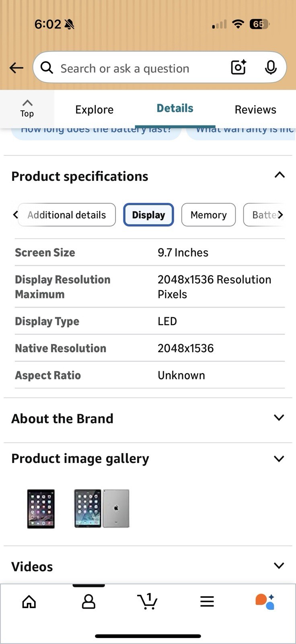Open the hamburger menu icon
Screen dimensions: 296x644
207,602
